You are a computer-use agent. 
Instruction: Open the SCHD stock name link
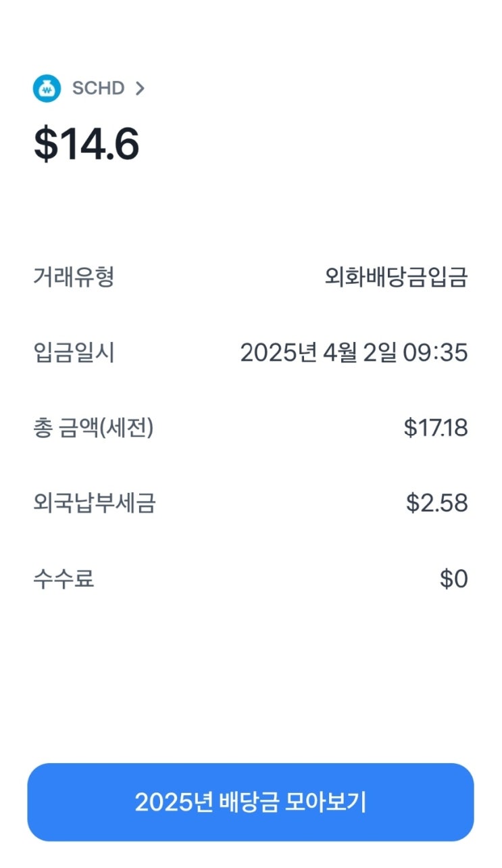coord(98,89)
